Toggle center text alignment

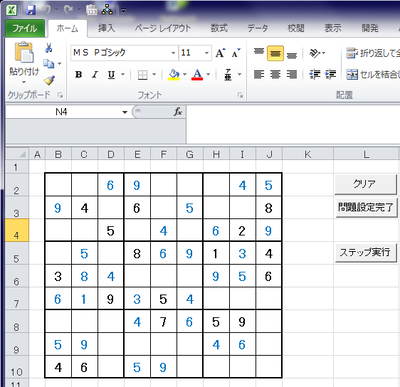pos(275,74)
